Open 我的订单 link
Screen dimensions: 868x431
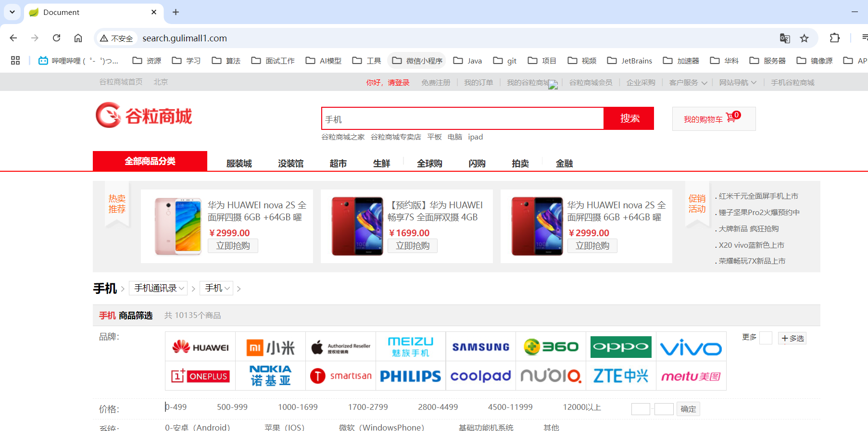pyautogui.click(x=478, y=83)
